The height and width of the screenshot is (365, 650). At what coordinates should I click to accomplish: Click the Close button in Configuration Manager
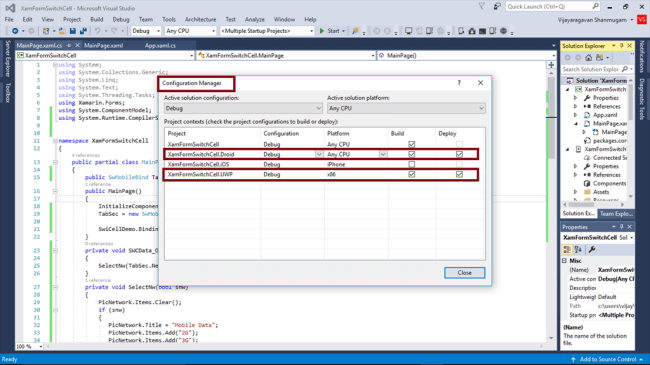point(465,273)
